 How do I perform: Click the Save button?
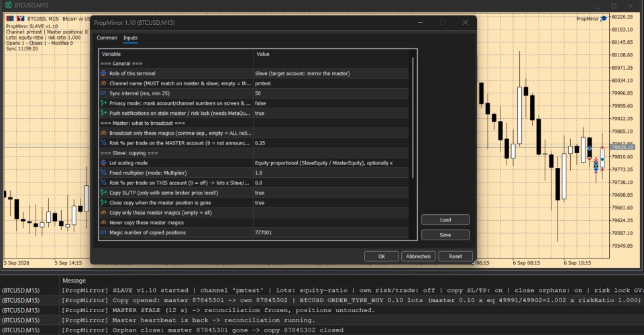(x=445, y=235)
